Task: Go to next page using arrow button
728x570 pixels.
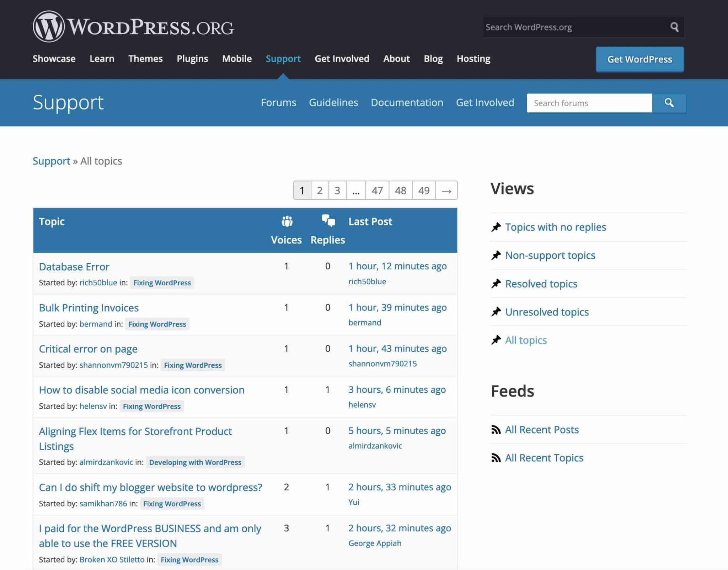Action: pos(446,190)
